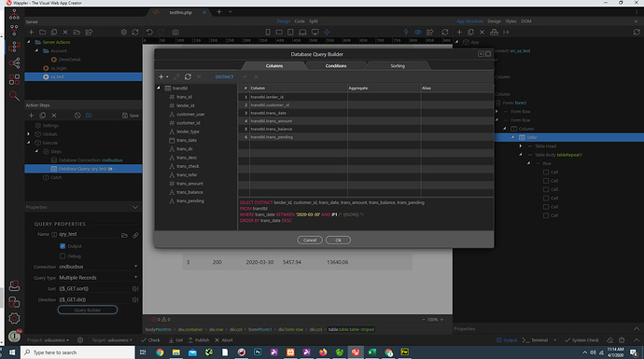644x359 pixels.
Task: Open the Target usbusiness dropdown
Action: pos(112,340)
